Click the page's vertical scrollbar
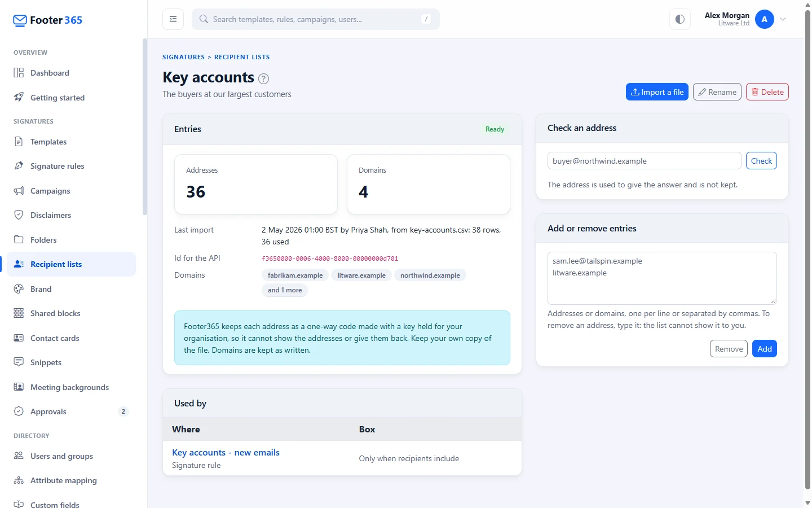812x508 pixels. tap(807, 248)
